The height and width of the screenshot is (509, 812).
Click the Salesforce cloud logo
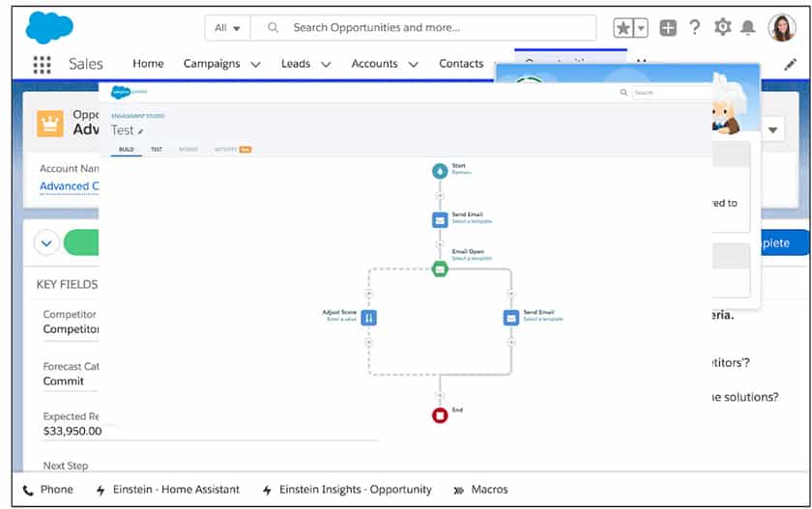49,27
